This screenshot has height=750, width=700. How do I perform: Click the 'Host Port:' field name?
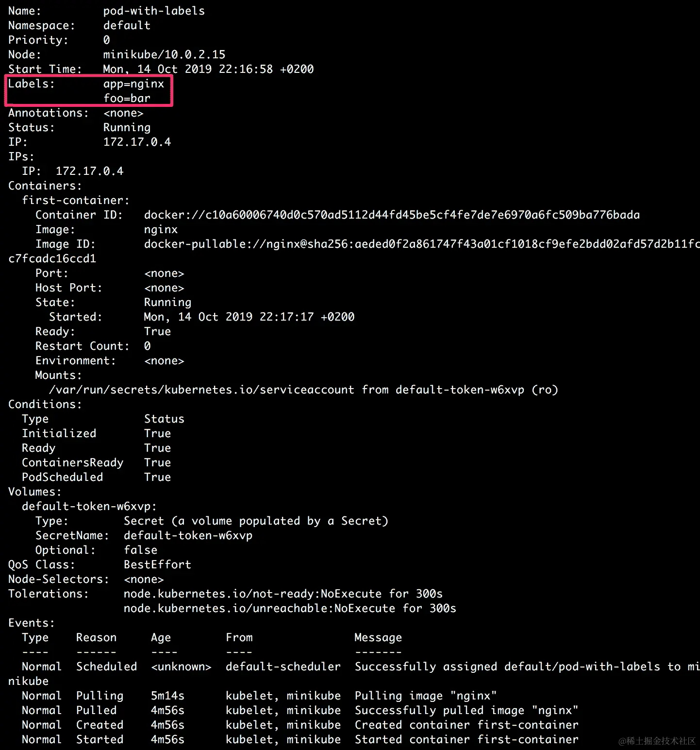(x=69, y=288)
